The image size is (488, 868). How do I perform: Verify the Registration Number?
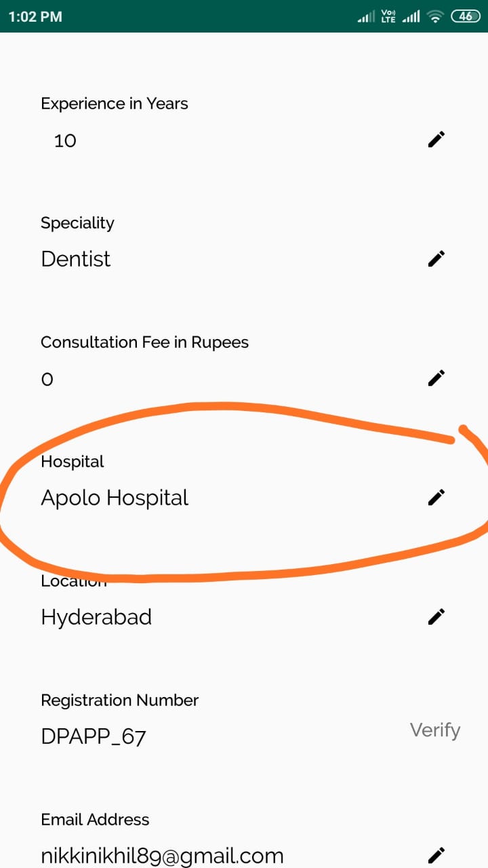(434, 730)
